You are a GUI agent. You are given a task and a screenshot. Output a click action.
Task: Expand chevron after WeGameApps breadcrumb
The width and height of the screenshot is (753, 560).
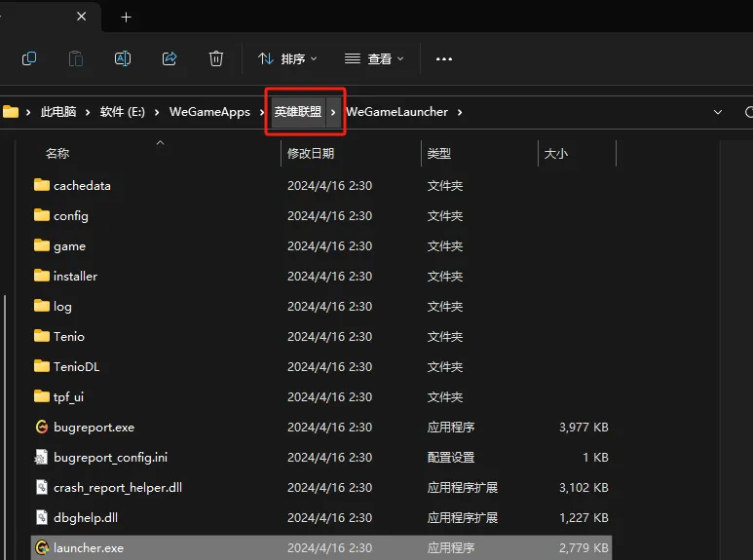point(262,112)
